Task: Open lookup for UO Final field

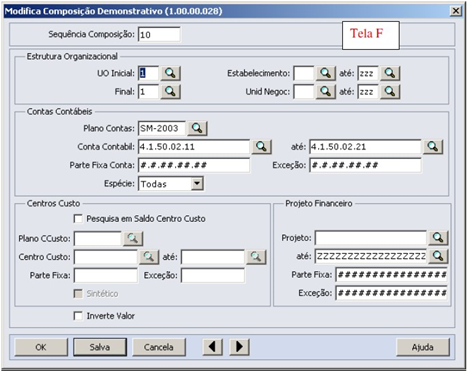Action: (170, 92)
